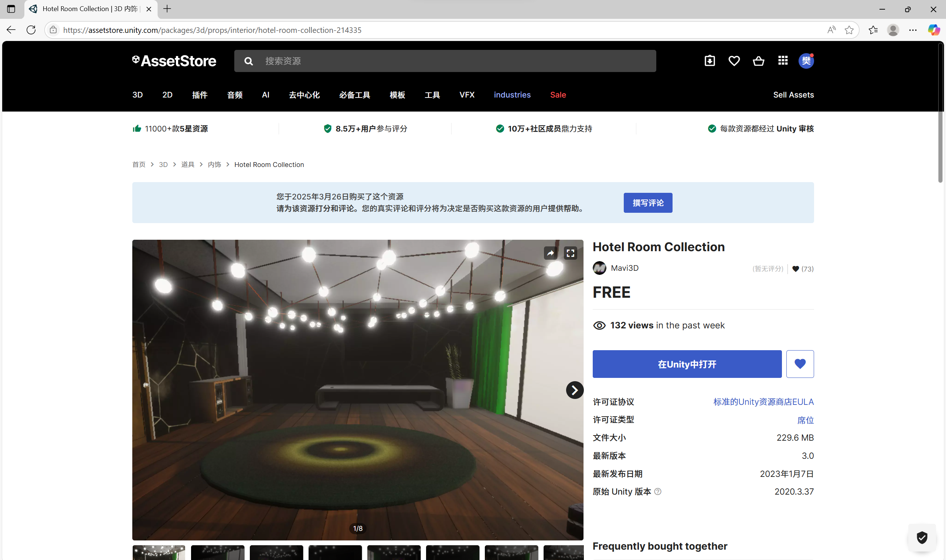
Task: Click the Sell Assets link
Action: pos(793,95)
